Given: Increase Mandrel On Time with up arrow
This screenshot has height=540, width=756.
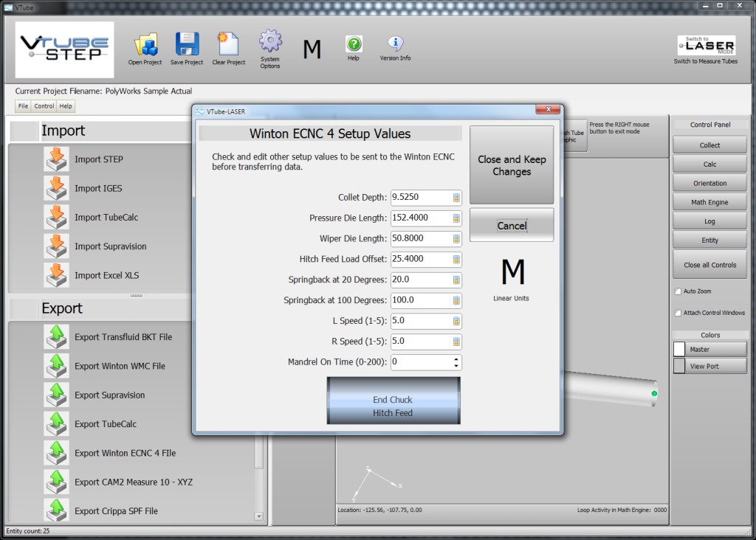Looking at the screenshot, I should pyautogui.click(x=456, y=359).
